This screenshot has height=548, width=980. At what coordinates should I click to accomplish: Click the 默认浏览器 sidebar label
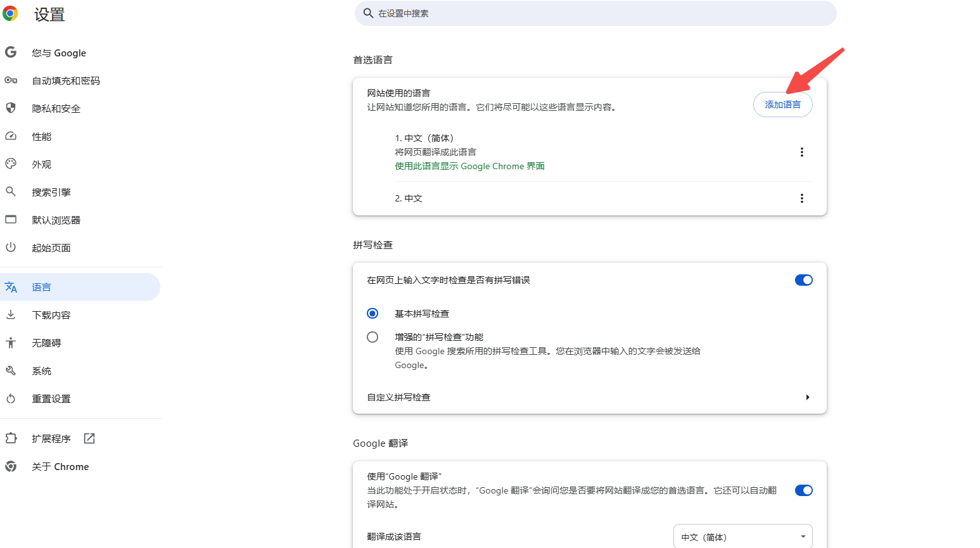[56, 220]
